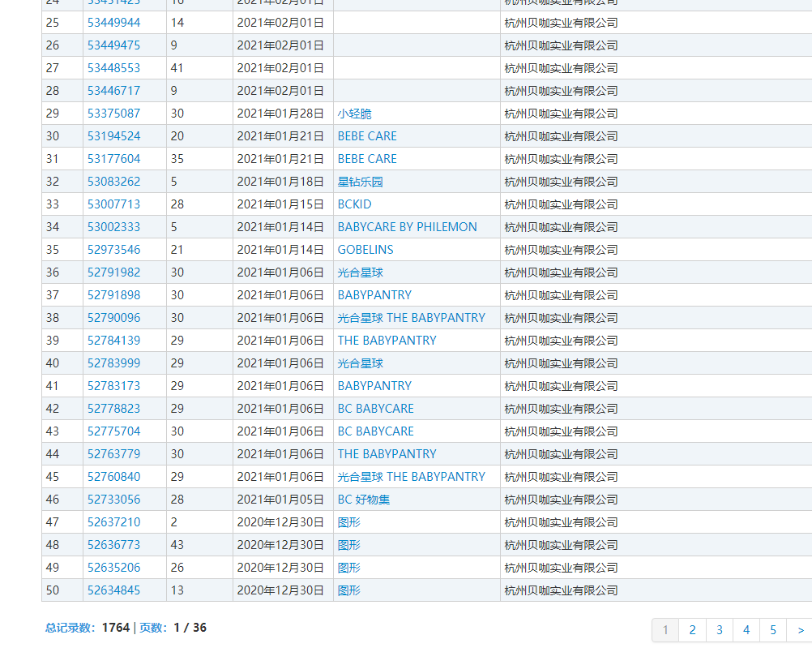Navigate to page 4

(x=746, y=630)
